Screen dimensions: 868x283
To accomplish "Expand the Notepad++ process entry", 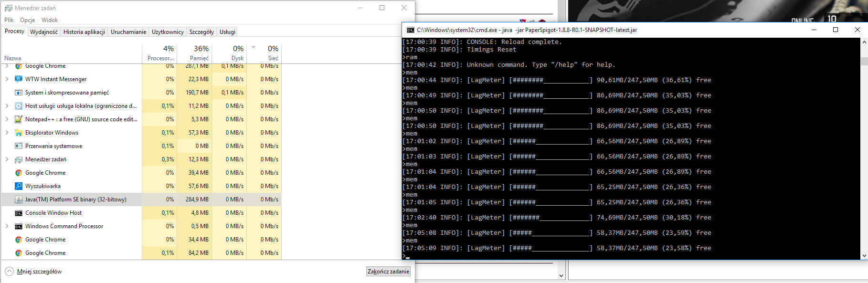I will [7, 119].
